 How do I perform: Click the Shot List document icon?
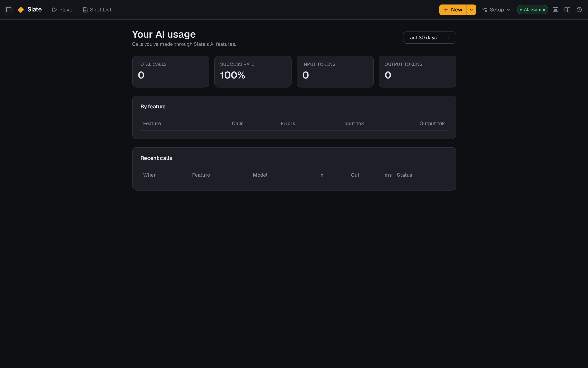click(85, 10)
